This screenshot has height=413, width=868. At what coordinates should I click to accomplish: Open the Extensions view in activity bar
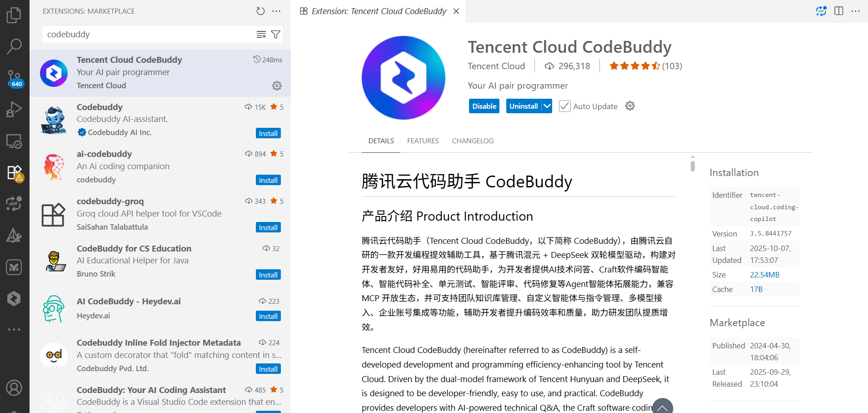pyautogui.click(x=14, y=173)
